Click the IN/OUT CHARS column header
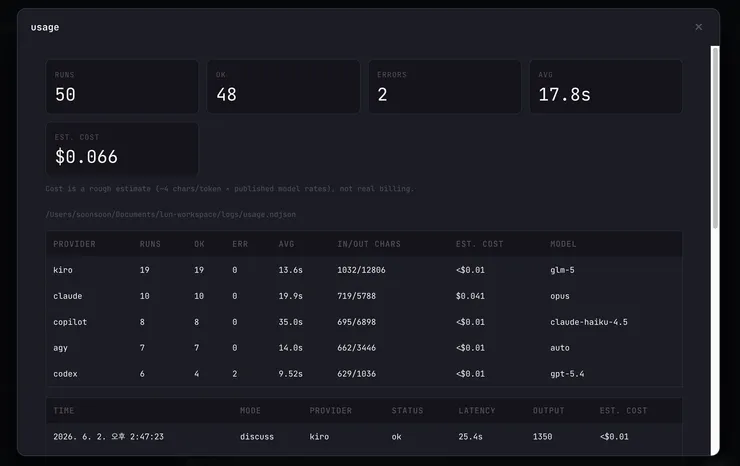 coord(369,244)
